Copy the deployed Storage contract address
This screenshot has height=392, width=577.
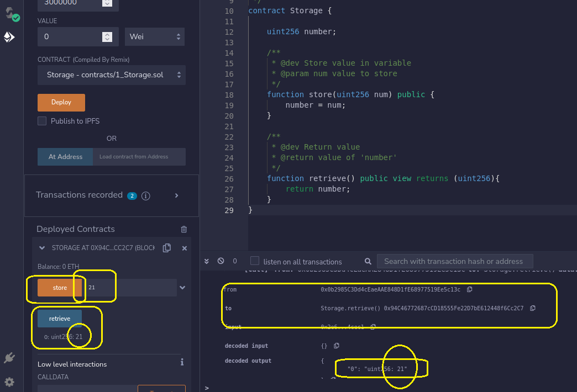166,248
